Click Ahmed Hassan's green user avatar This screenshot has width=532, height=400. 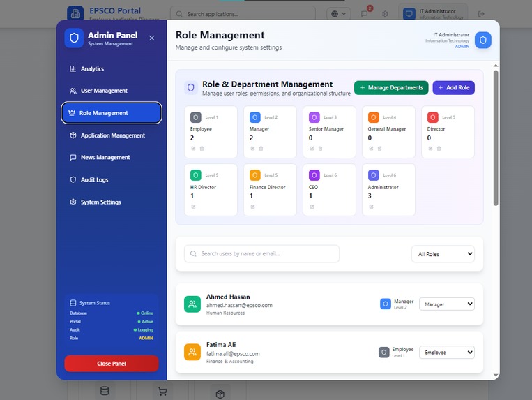pyautogui.click(x=192, y=304)
